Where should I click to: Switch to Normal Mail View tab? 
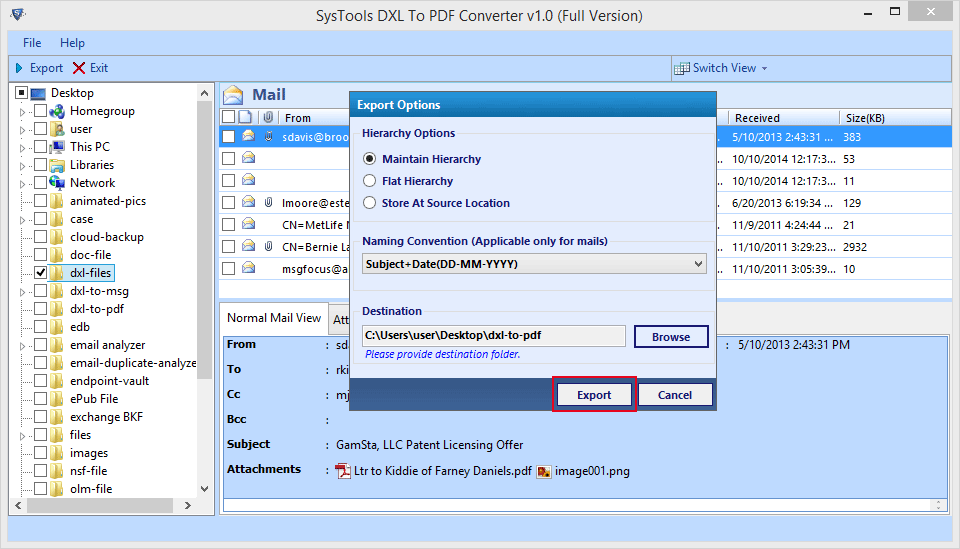click(274, 318)
